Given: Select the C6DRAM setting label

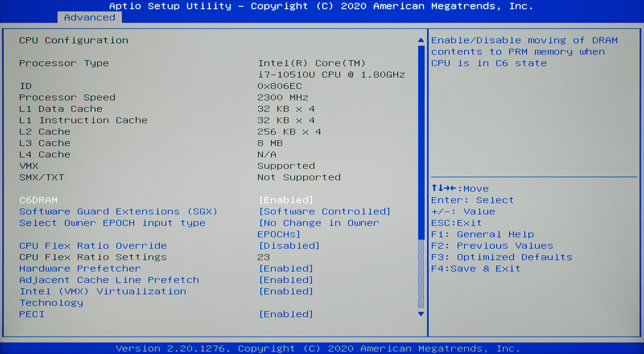Looking at the screenshot, I should click(x=38, y=200).
